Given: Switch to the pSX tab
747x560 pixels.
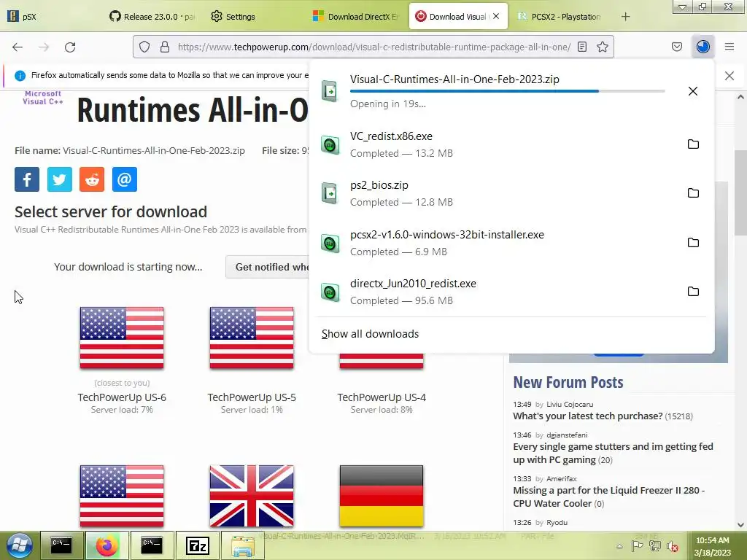Looking at the screenshot, I should click(50, 17).
